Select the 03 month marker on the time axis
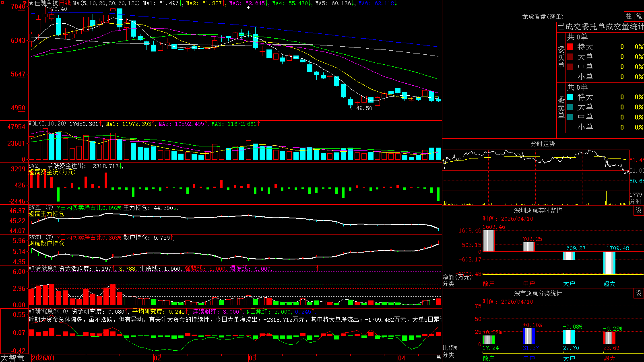This screenshot has width=644, height=362. pyautogui.click(x=252, y=358)
